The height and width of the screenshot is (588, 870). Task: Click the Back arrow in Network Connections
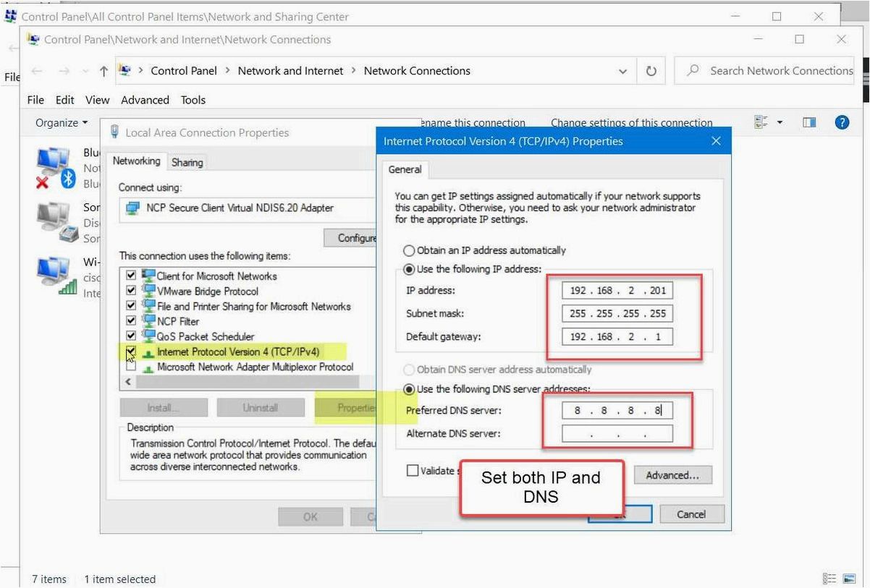pyautogui.click(x=37, y=71)
